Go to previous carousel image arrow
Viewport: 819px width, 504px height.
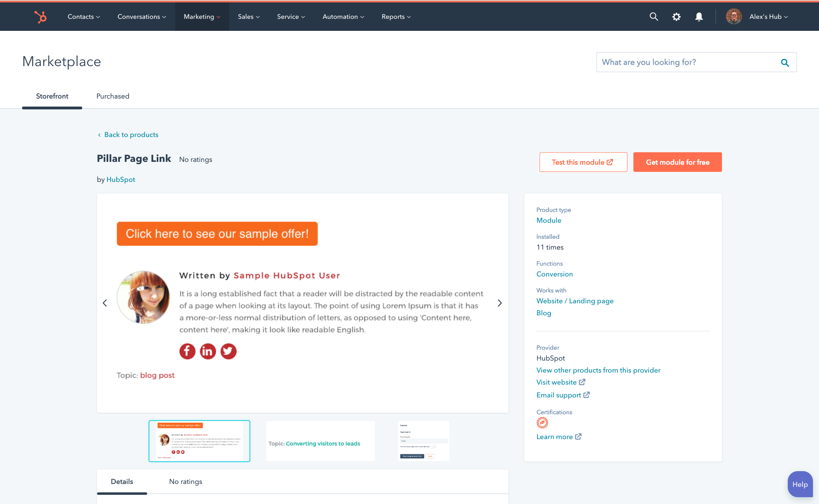105,303
